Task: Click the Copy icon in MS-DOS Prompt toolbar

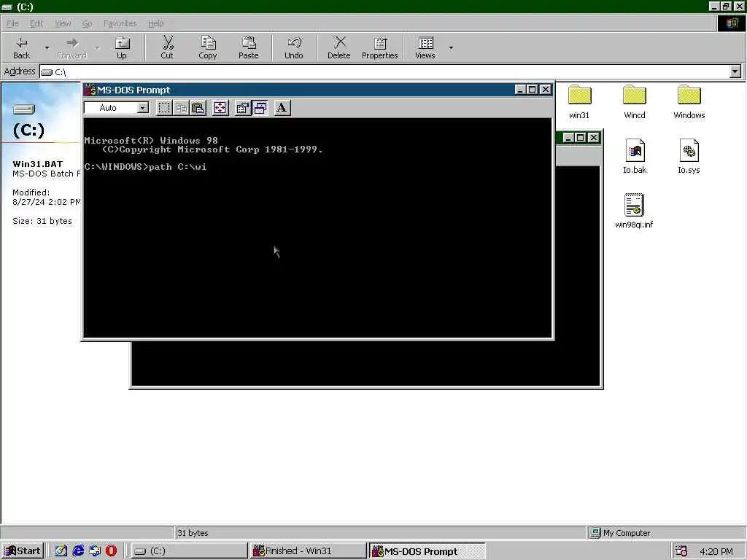Action: tap(181, 108)
